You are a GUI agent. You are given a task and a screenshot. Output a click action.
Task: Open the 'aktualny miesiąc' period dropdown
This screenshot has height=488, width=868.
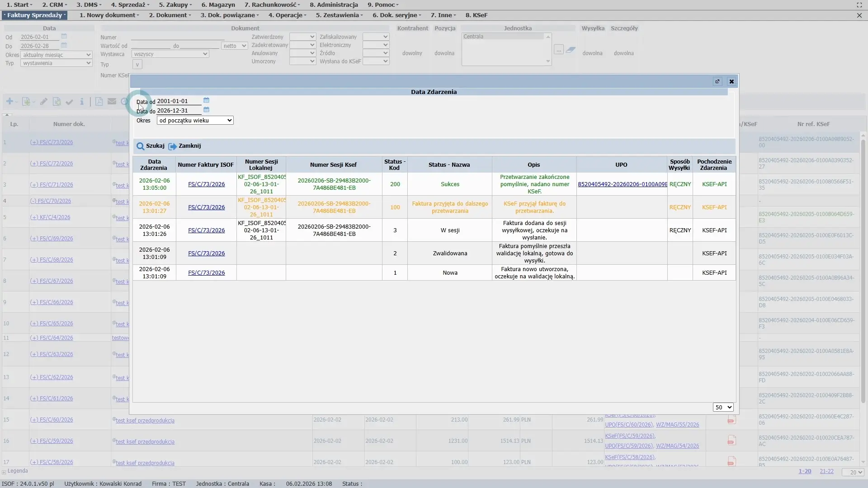tap(57, 55)
